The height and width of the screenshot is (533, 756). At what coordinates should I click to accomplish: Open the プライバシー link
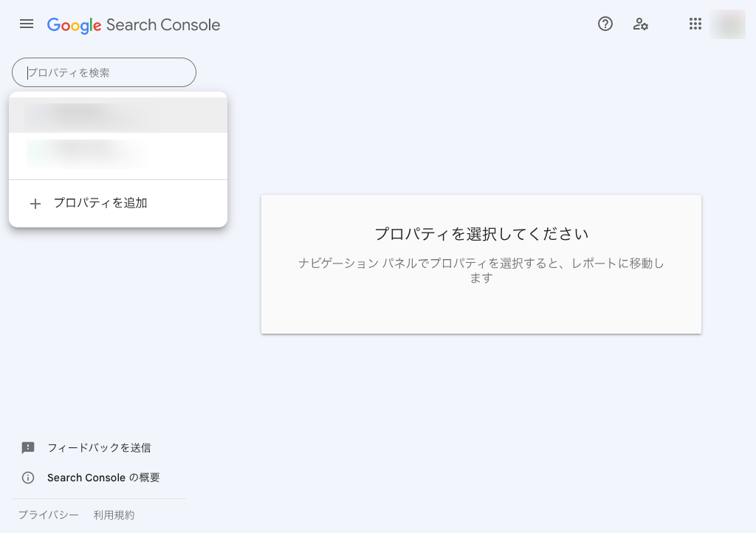49,515
